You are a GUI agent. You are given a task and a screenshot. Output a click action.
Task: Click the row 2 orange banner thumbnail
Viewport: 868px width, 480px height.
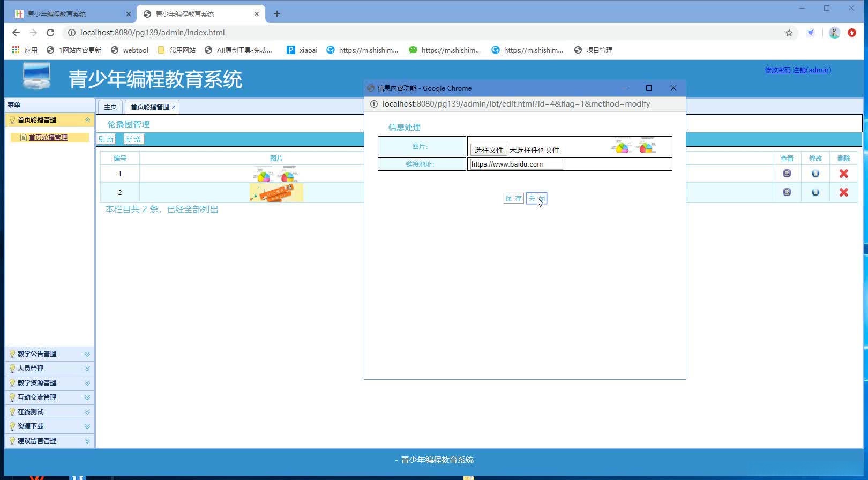click(x=276, y=192)
